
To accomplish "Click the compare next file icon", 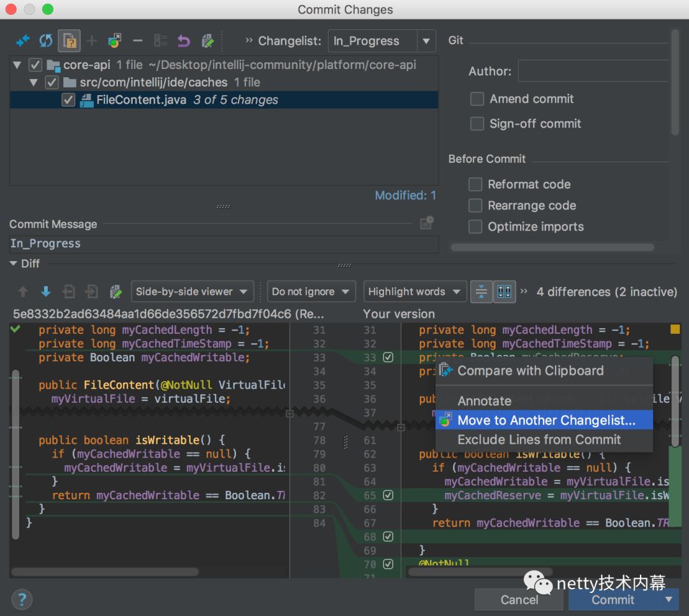I will (92, 292).
